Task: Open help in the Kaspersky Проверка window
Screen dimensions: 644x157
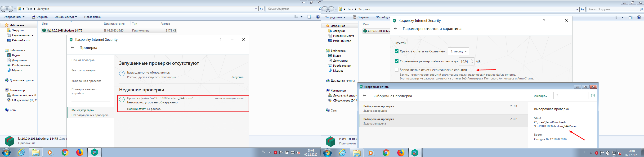Action: [x=220, y=40]
